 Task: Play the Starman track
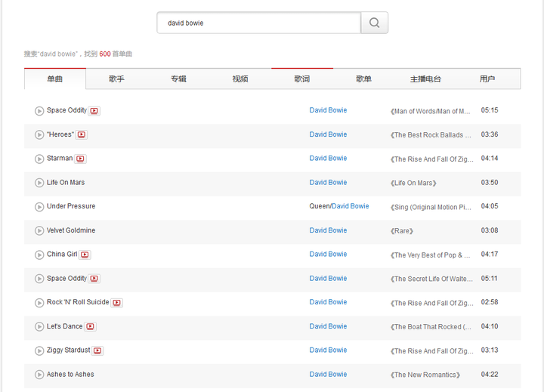tap(39, 159)
